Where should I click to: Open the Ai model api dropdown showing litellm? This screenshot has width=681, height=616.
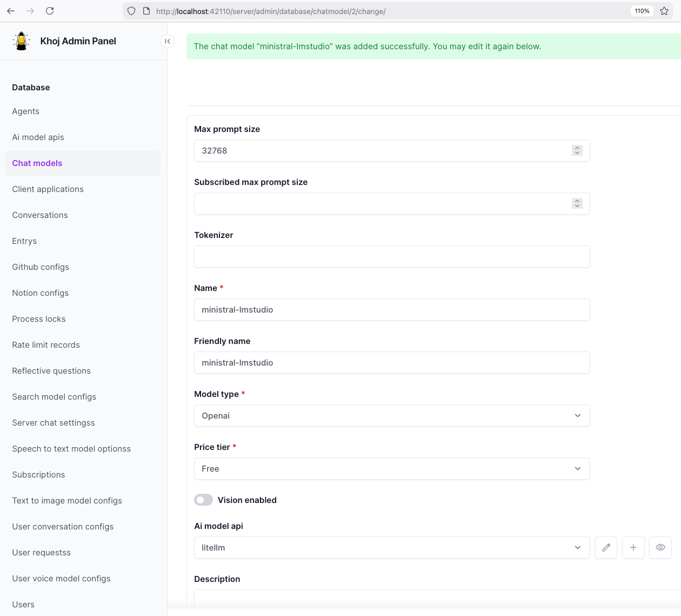[392, 547]
